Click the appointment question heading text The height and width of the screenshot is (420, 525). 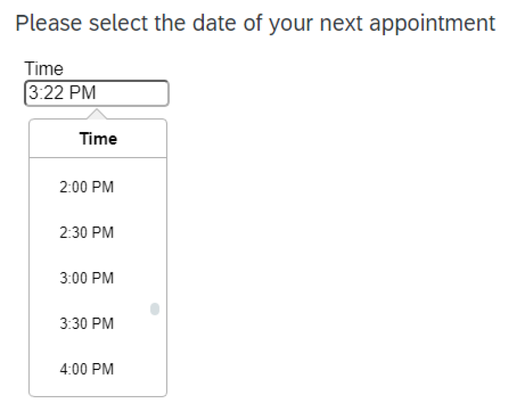(254, 23)
